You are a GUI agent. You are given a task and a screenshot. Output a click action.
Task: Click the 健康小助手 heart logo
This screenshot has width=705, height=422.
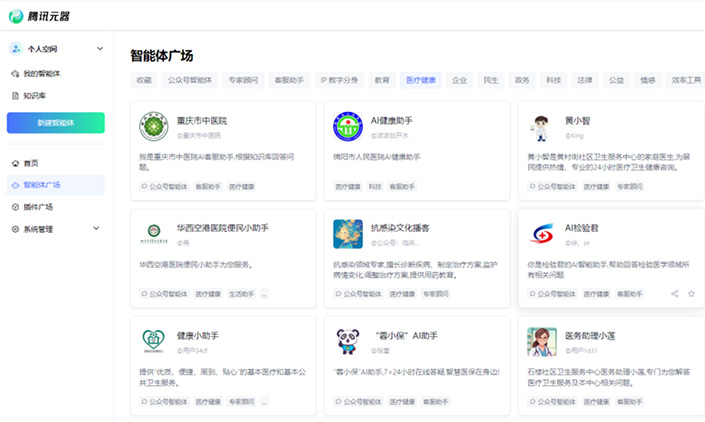point(153,341)
